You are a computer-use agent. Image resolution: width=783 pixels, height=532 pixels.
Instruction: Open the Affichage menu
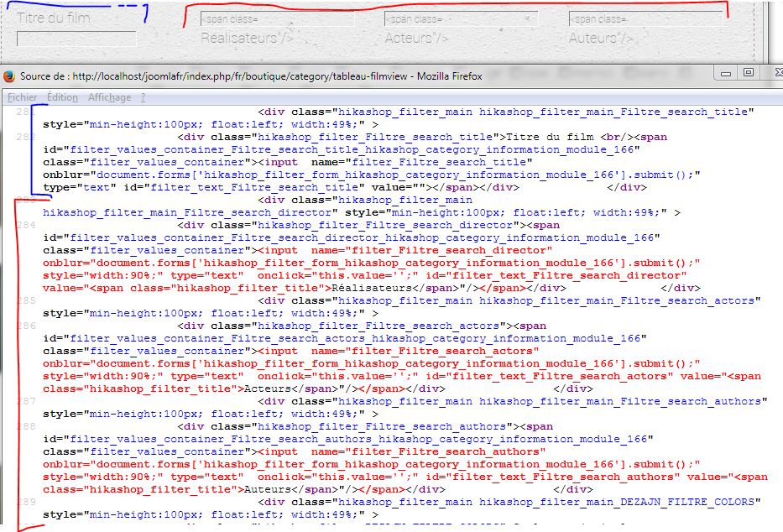109,97
